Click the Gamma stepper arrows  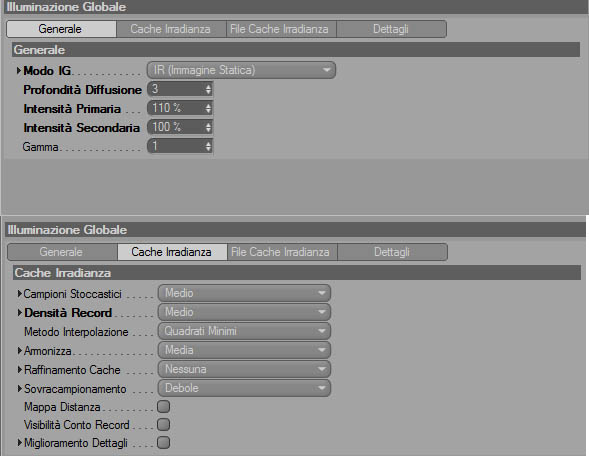pyautogui.click(x=208, y=146)
